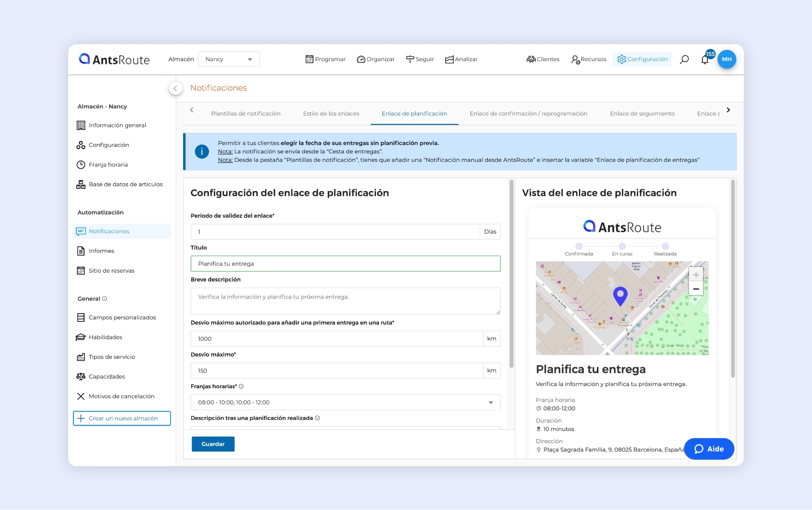The image size is (812, 510).
Task: Click the map zoom in plus button
Action: pos(696,275)
